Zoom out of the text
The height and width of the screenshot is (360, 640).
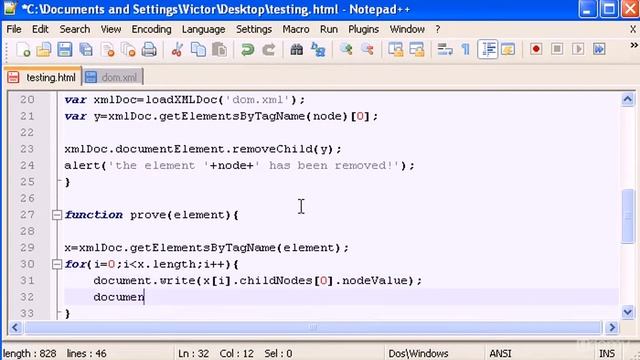(367, 50)
